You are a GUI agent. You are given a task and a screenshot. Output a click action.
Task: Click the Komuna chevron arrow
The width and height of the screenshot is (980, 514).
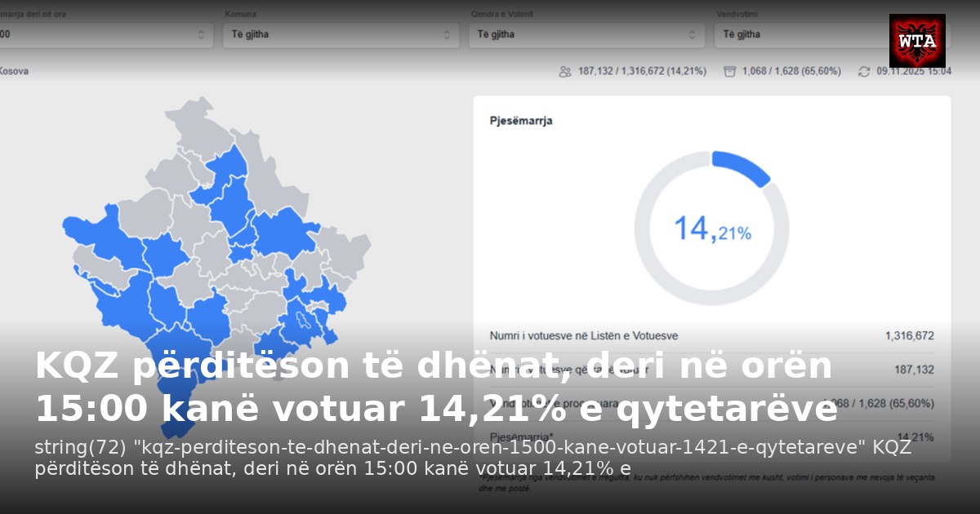click(447, 34)
